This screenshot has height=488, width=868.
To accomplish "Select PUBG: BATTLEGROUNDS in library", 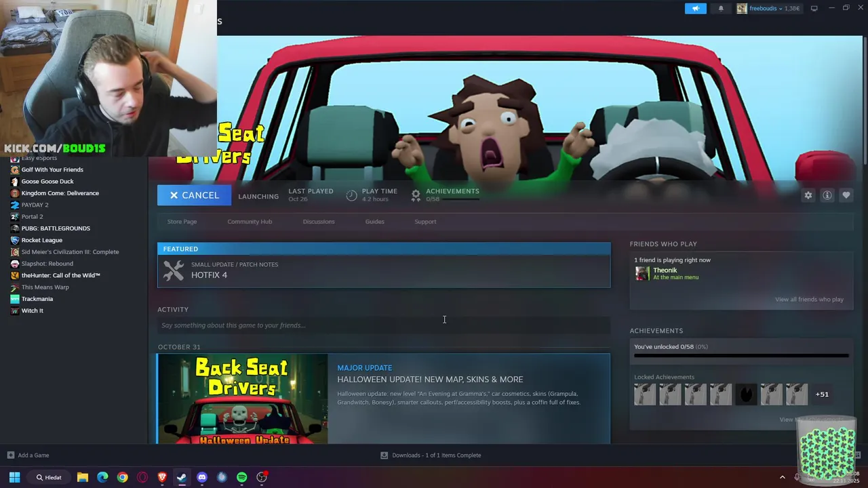I will [56, 228].
